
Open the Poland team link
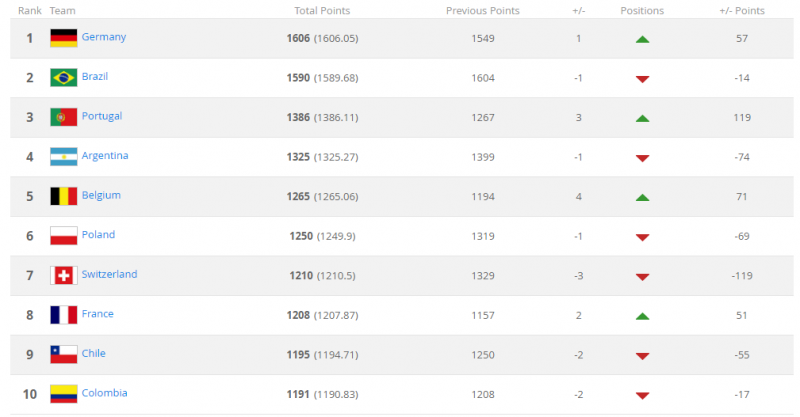98,235
